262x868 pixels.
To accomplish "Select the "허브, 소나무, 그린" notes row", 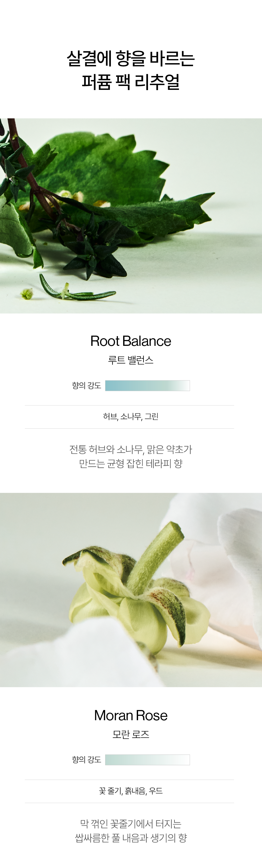I will click(x=131, y=417).
